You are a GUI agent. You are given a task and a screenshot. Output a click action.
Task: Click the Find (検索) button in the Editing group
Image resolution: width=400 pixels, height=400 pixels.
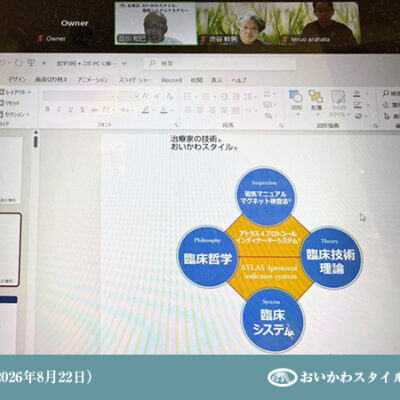click(391, 93)
